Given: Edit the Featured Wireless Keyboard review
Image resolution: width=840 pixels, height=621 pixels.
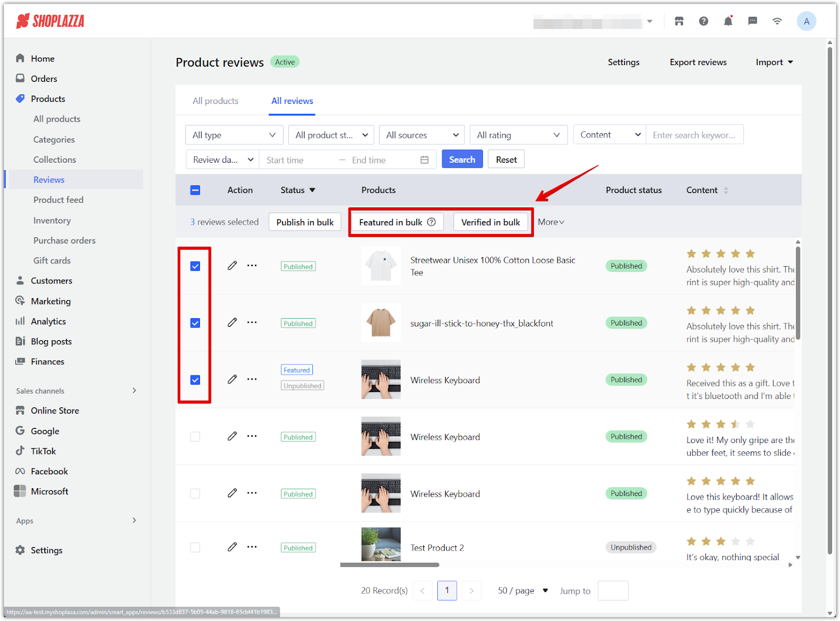Looking at the screenshot, I should pyautogui.click(x=232, y=379).
